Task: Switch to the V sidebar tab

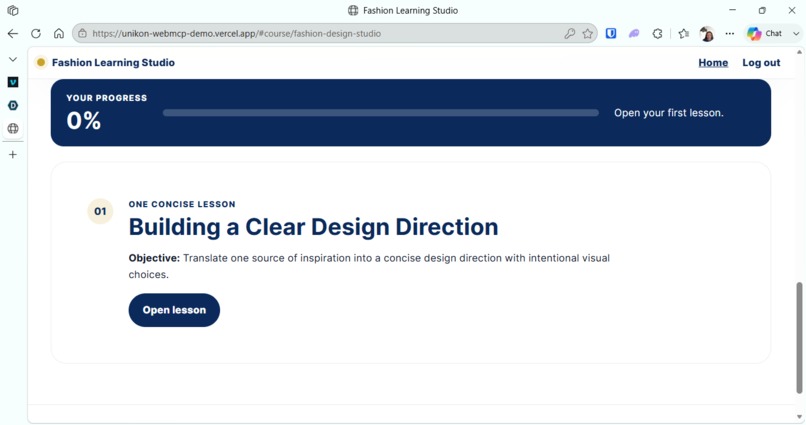Action: click(13, 82)
